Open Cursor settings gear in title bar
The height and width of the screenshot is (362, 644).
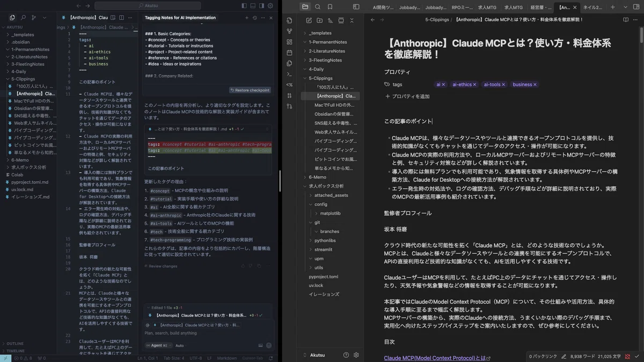[x=270, y=5]
